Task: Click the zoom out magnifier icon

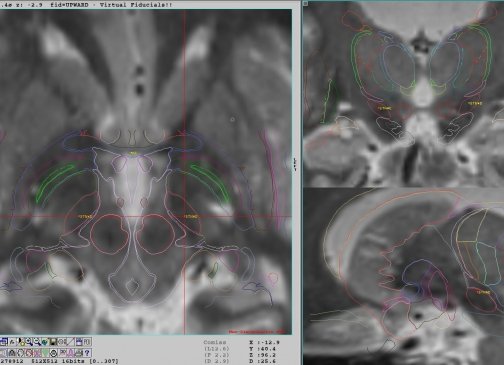Action: click(37, 342)
